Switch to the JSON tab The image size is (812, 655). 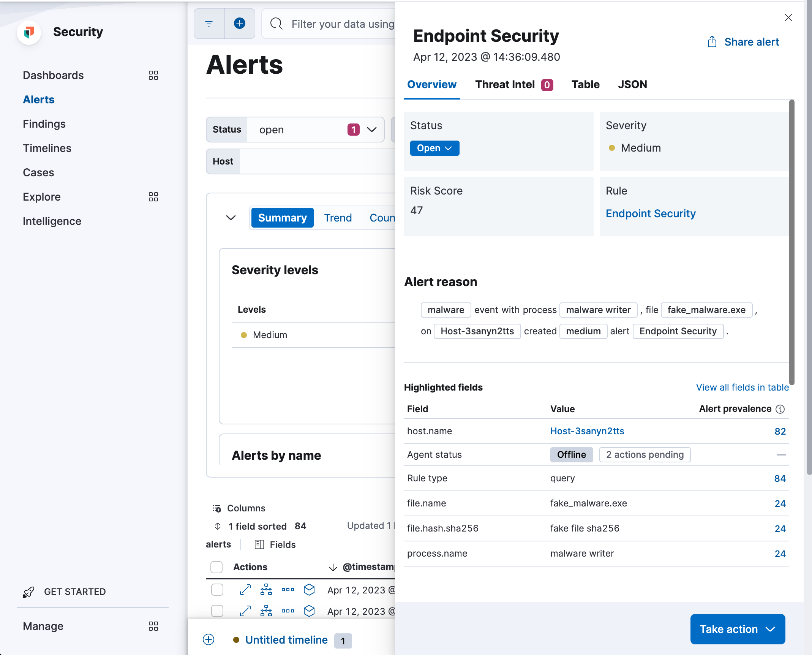632,84
